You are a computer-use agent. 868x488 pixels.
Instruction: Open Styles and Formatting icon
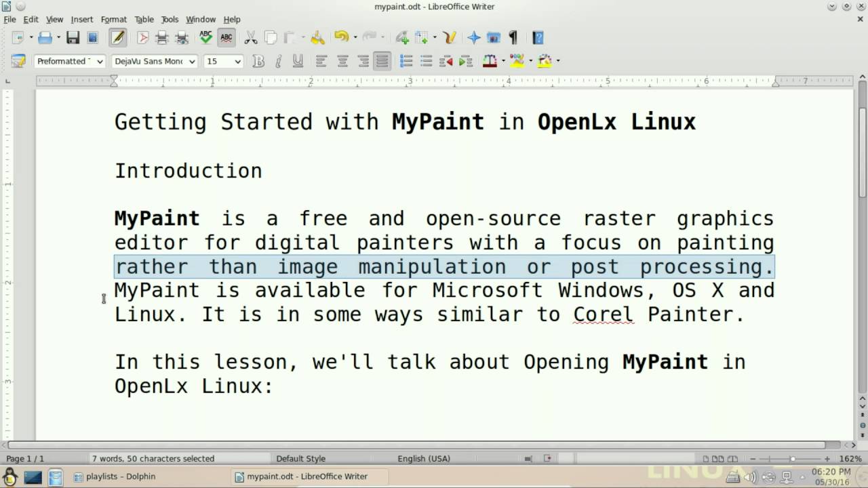pyautogui.click(x=18, y=61)
